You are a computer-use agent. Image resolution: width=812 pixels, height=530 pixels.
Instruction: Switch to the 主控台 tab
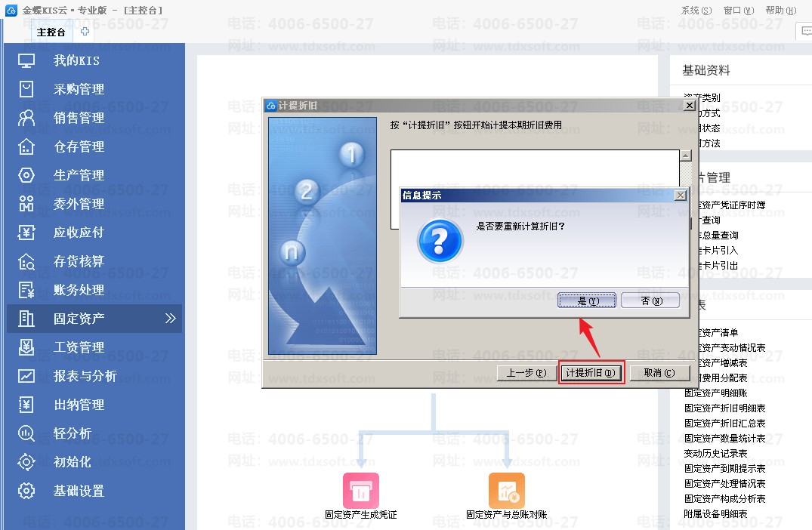(51, 32)
